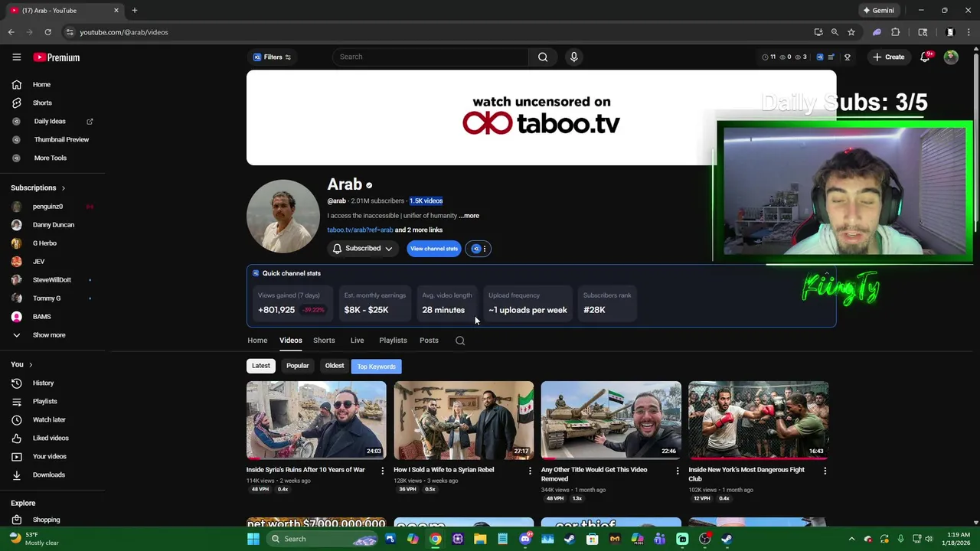This screenshot has width=980, height=551.
Task: Expand Show more subscriptions
Action: coord(49,335)
